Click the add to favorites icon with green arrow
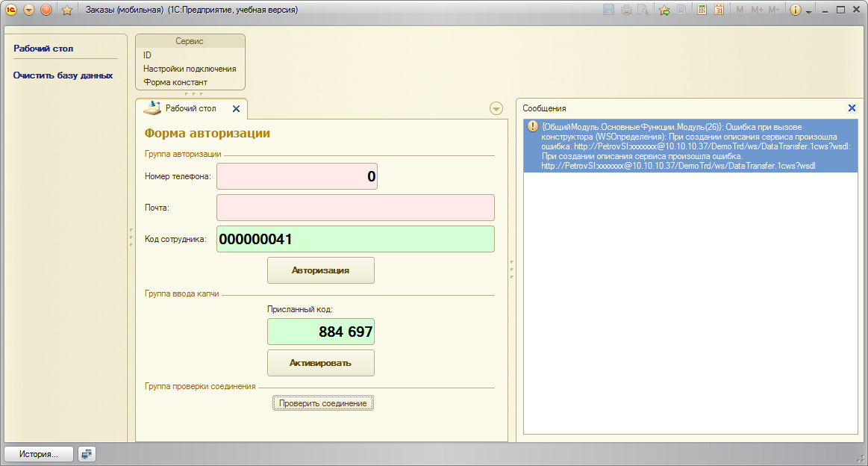 pos(664,10)
